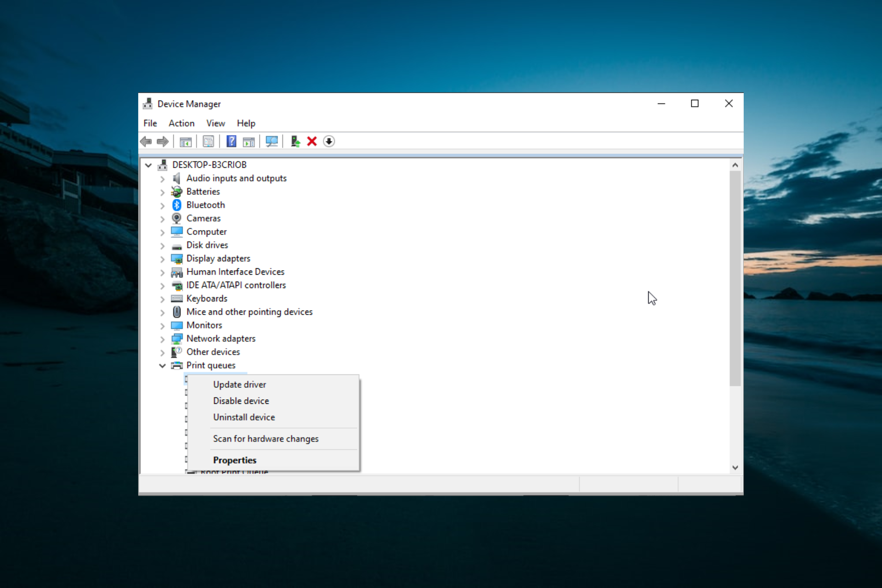
Task: Click the Disable device down-arrow icon
Action: 329,141
